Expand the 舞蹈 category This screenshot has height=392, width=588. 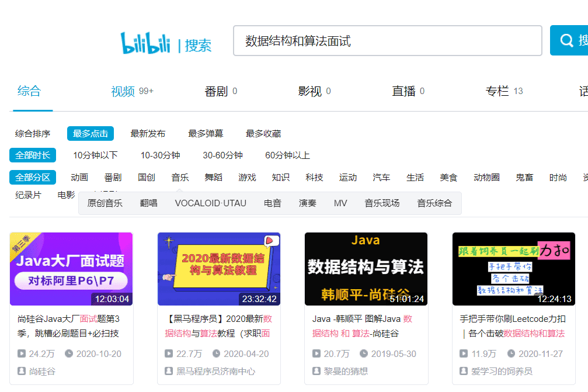coord(213,178)
